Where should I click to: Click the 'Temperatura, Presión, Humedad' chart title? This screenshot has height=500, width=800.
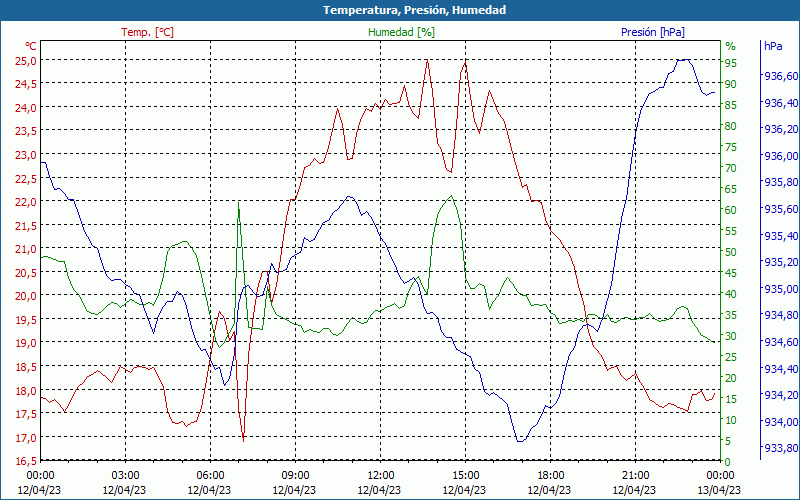tap(414, 10)
